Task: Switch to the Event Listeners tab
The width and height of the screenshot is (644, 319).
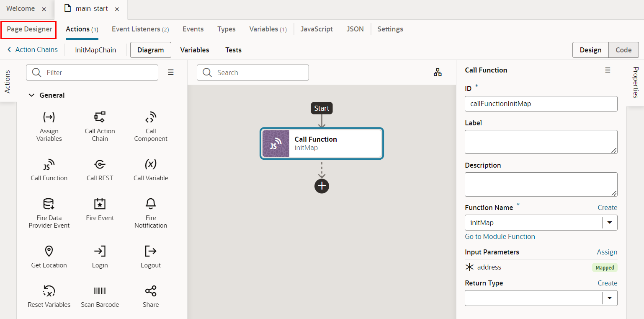Action: point(140,29)
